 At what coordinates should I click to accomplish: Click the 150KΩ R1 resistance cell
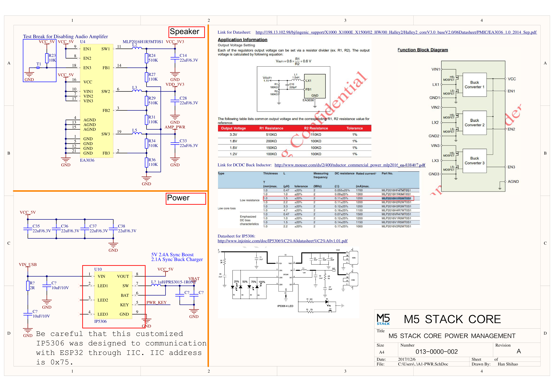[x=271, y=148]
